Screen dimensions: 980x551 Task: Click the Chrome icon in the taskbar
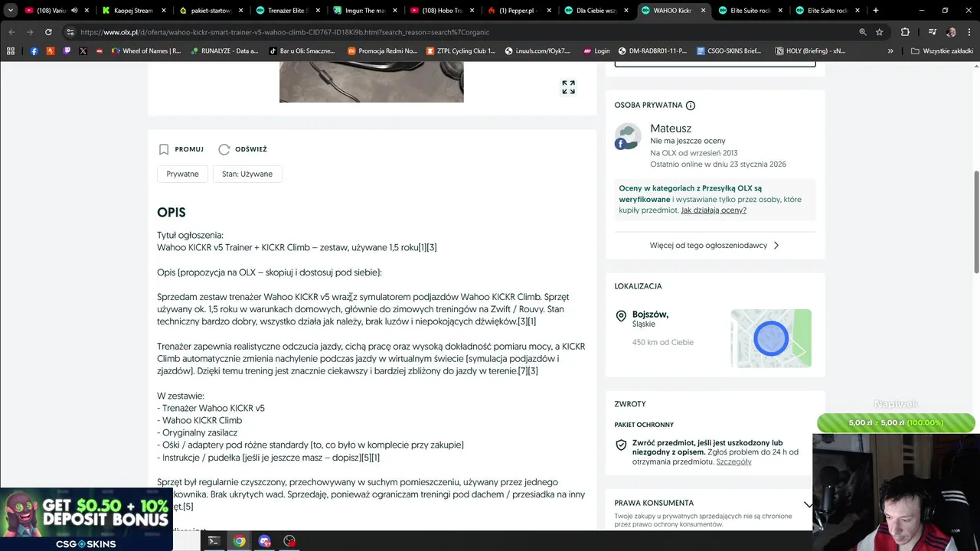pos(240,541)
